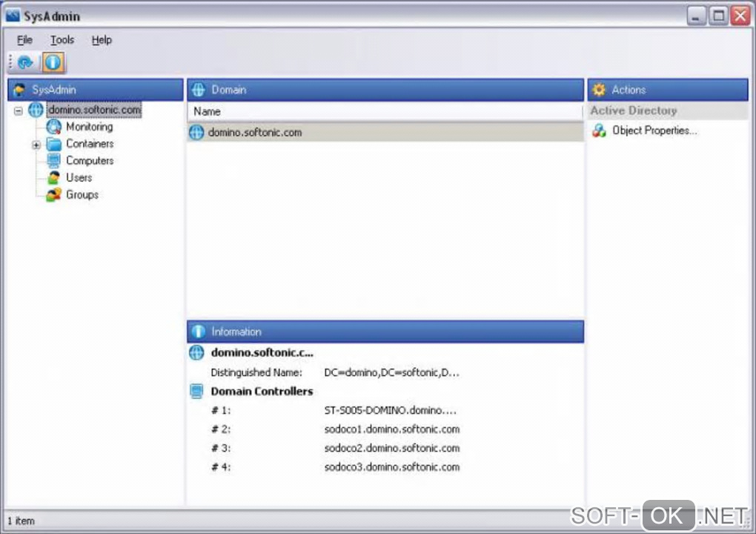
Task: Open the File menu
Action: tap(24, 40)
